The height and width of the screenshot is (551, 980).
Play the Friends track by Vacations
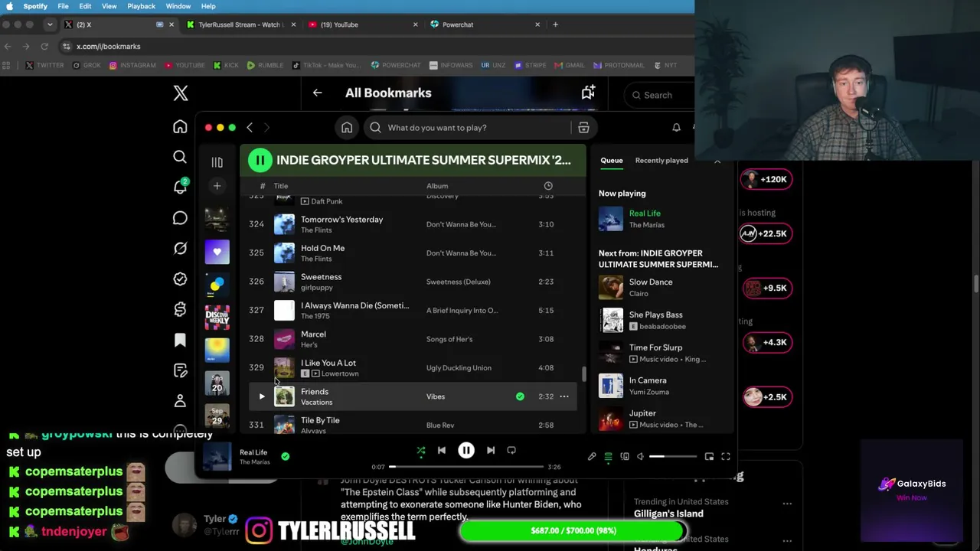pyautogui.click(x=261, y=396)
